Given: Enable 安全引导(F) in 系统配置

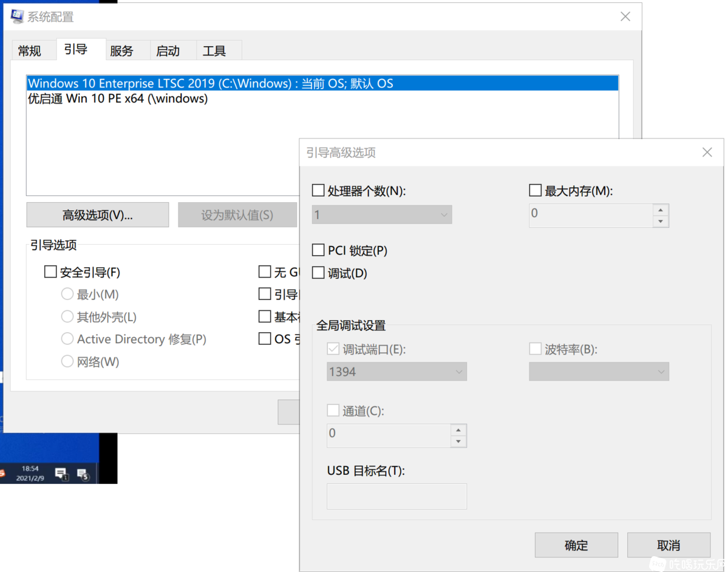Looking at the screenshot, I should click(50, 271).
